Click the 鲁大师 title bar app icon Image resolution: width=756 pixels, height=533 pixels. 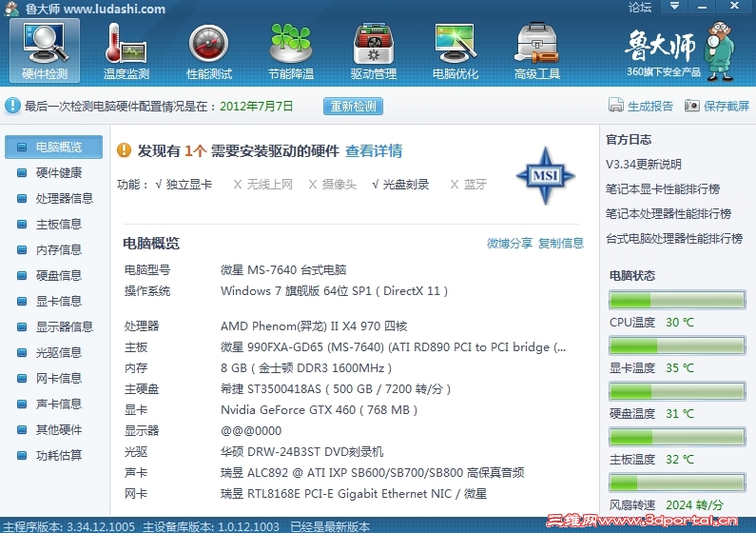tap(11, 9)
